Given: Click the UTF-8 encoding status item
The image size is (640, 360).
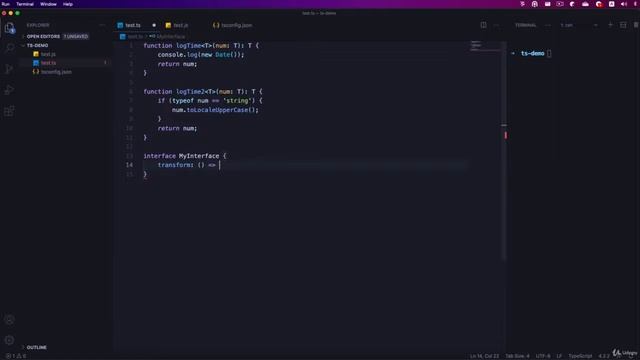Looking at the screenshot, I should [x=543, y=356].
